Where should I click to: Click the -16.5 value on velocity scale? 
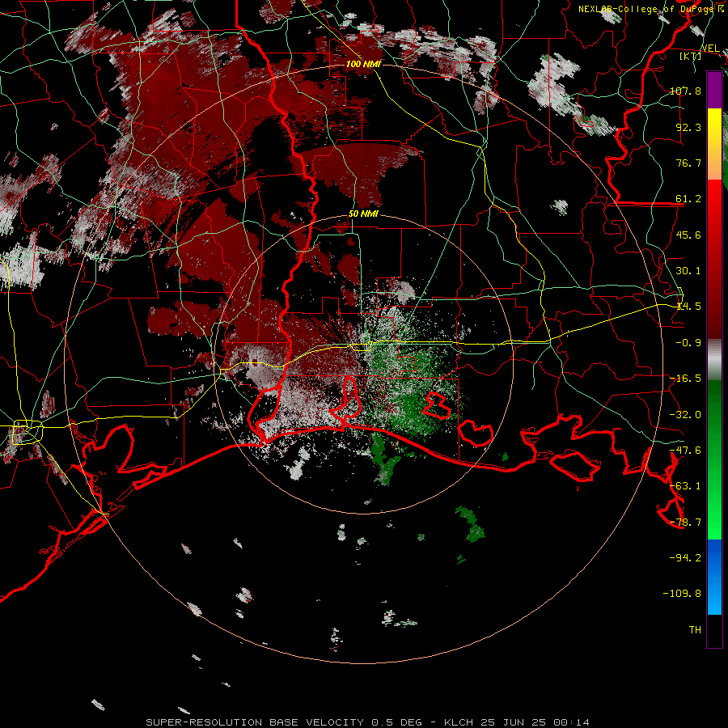tap(685, 378)
